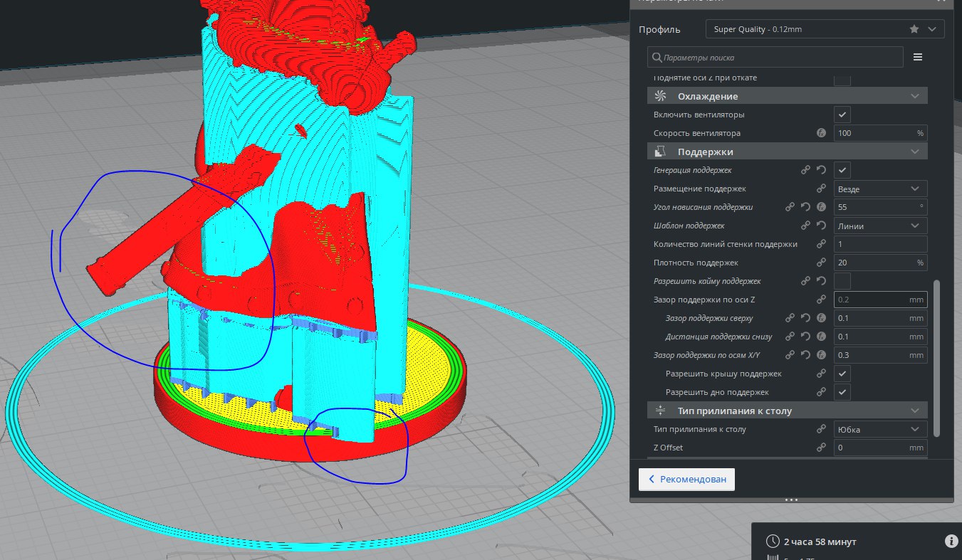
Task: Click the 2 часа 58 минут print time text
Action: click(820, 541)
